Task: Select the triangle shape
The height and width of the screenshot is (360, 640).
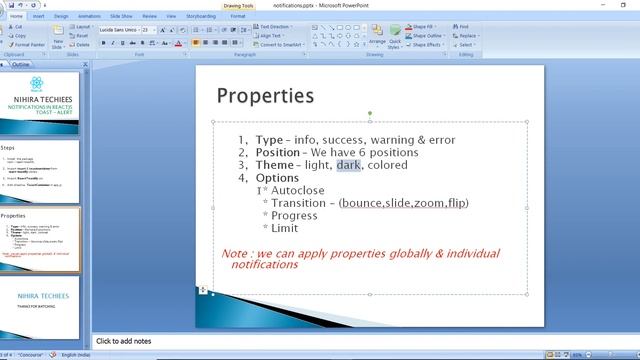Action: click(315, 36)
